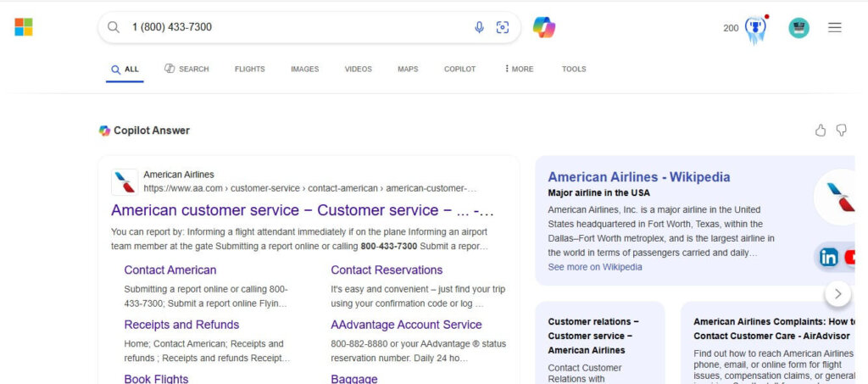Give thumbs up to Copilot Answer
The image size is (868, 384).
point(821,130)
